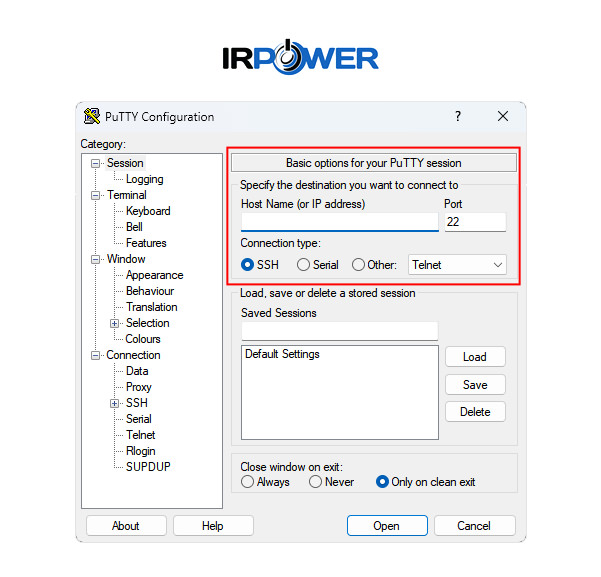Click the Host Name input field
The image size is (601, 577).
[339, 222]
